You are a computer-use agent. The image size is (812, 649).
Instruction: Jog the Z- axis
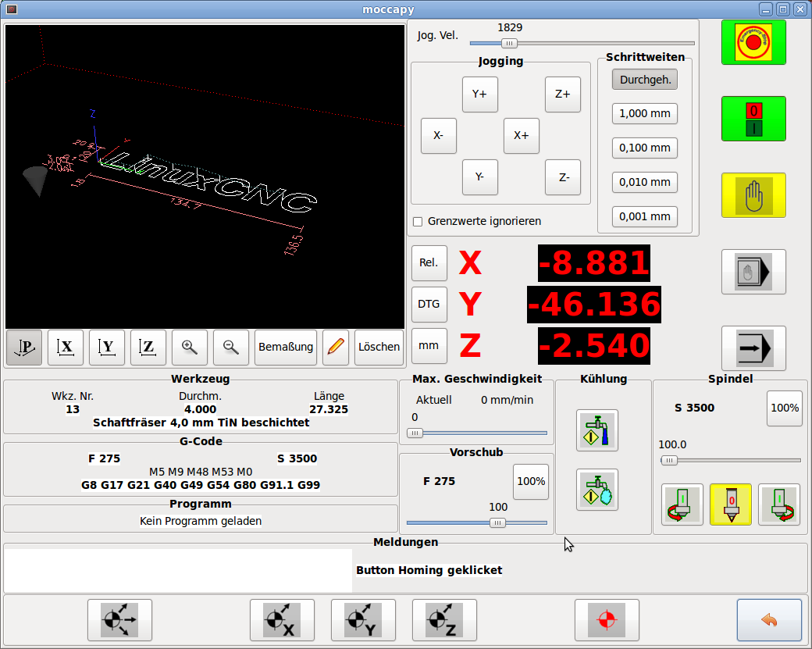pyautogui.click(x=563, y=177)
